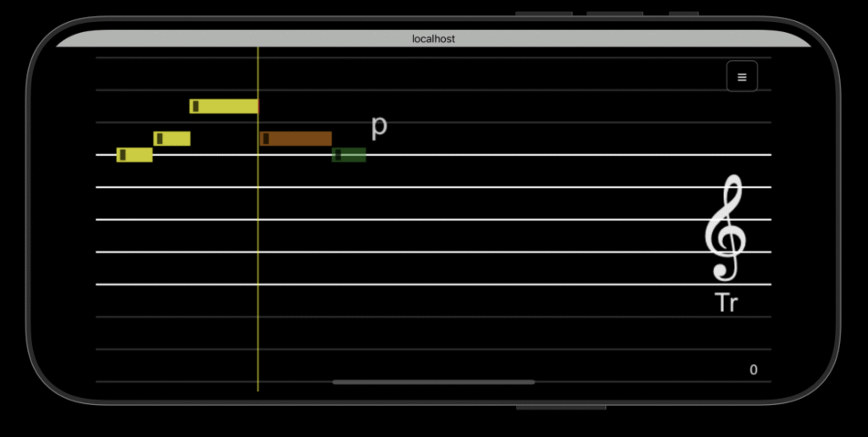Select the highest yellow note block
The height and width of the screenshot is (437, 868).
[225, 106]
